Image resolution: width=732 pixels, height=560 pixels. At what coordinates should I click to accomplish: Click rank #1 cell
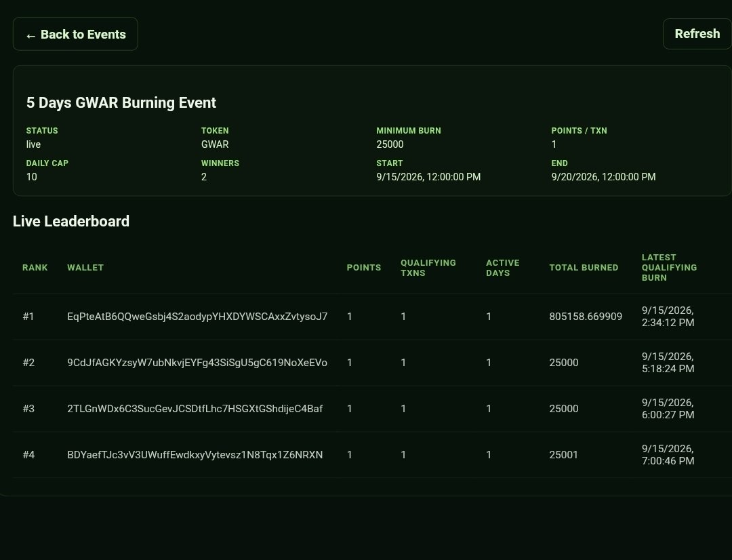[28, 317]
